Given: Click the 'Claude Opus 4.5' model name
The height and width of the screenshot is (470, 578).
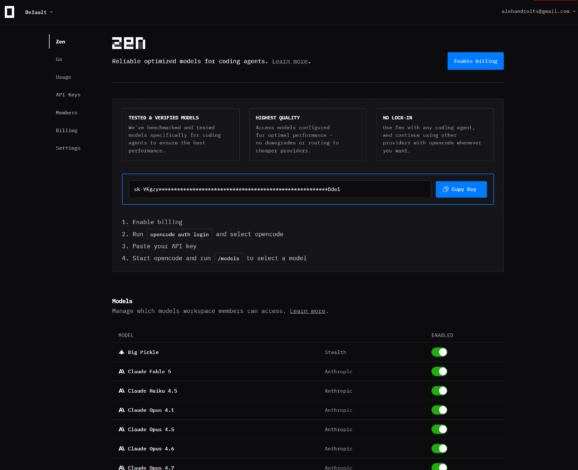Looking at the screenshot, I should point(151,429).
